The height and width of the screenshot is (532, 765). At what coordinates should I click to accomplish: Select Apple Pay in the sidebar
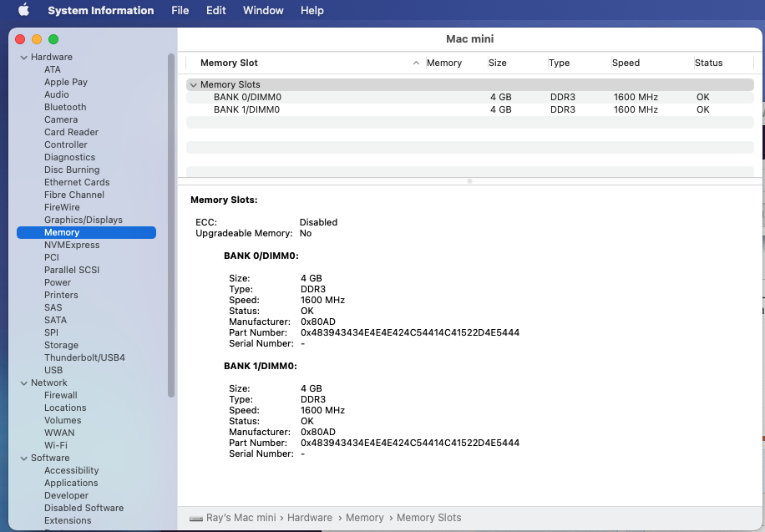66,82
